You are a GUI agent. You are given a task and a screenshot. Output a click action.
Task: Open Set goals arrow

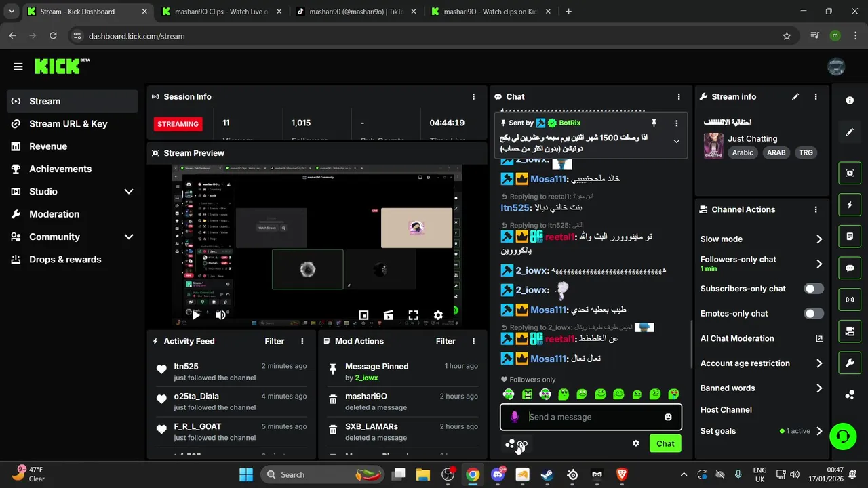819,431
